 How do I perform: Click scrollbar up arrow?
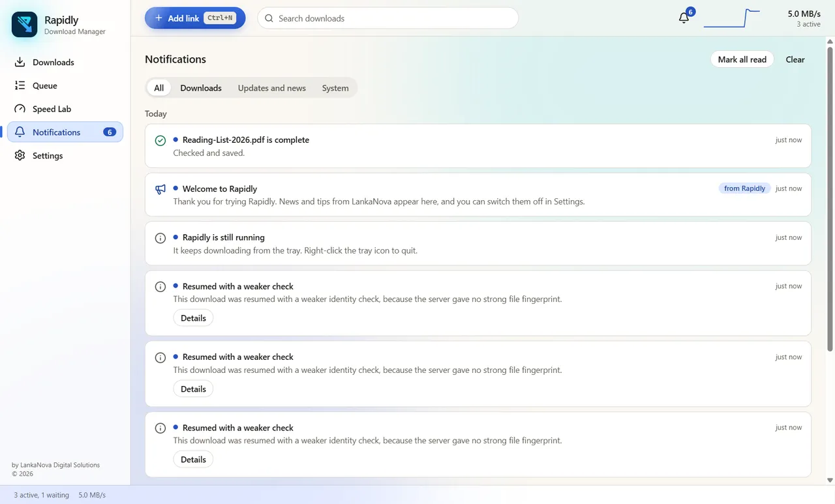coord(830,41)
